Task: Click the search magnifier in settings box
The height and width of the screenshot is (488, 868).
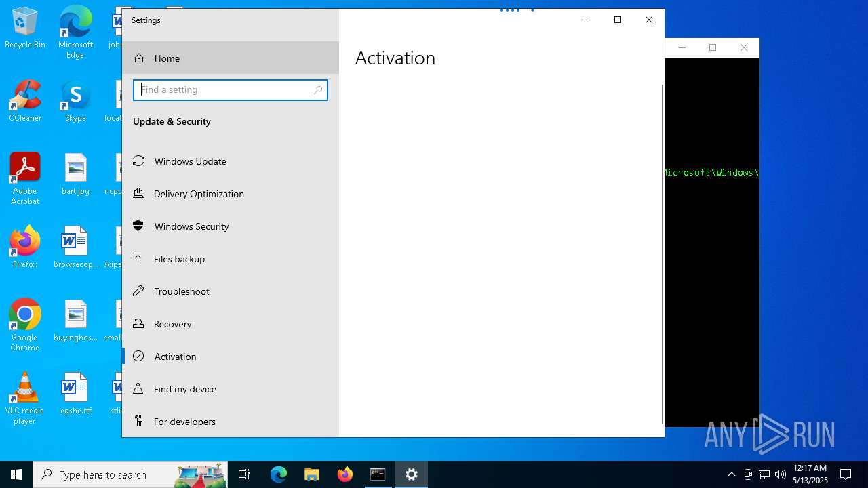Action: click(x=318, y=90)
